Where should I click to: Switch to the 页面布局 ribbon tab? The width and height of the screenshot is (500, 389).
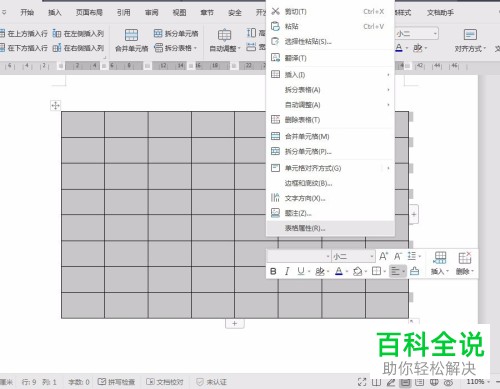(89, 13)
